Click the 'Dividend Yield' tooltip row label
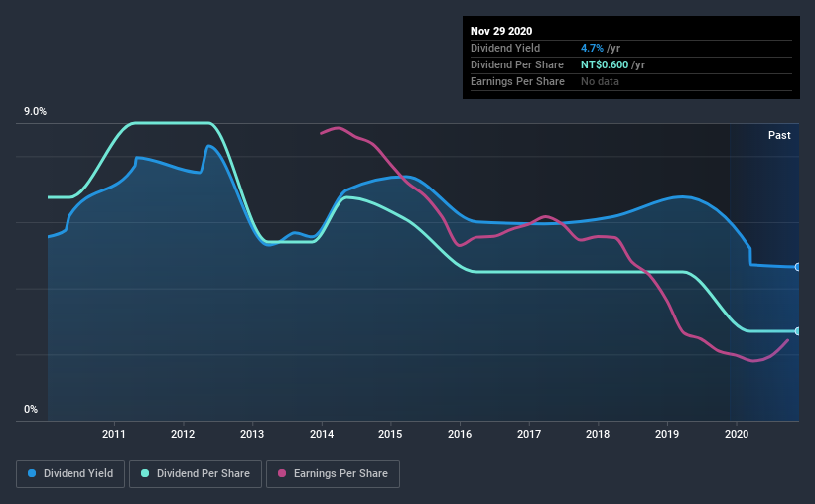The height and width of the screenshot is (504, 815). click(505, 49)
